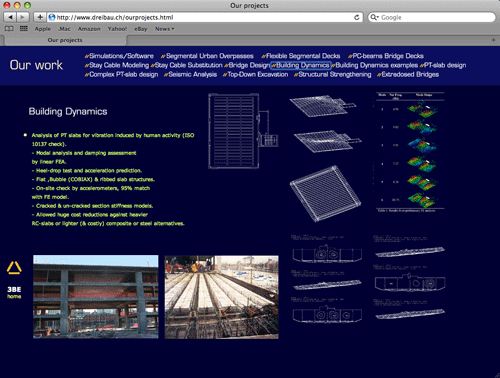This screenshot has width=500, height=378.
Task: Click the 3BE home link
Action: tap(14, 293)
